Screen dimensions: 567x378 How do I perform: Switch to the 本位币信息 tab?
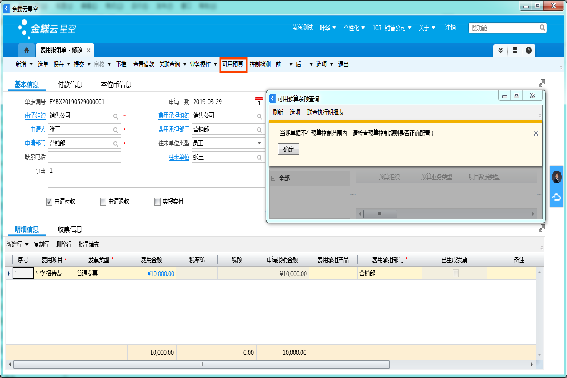click(116, 85)
